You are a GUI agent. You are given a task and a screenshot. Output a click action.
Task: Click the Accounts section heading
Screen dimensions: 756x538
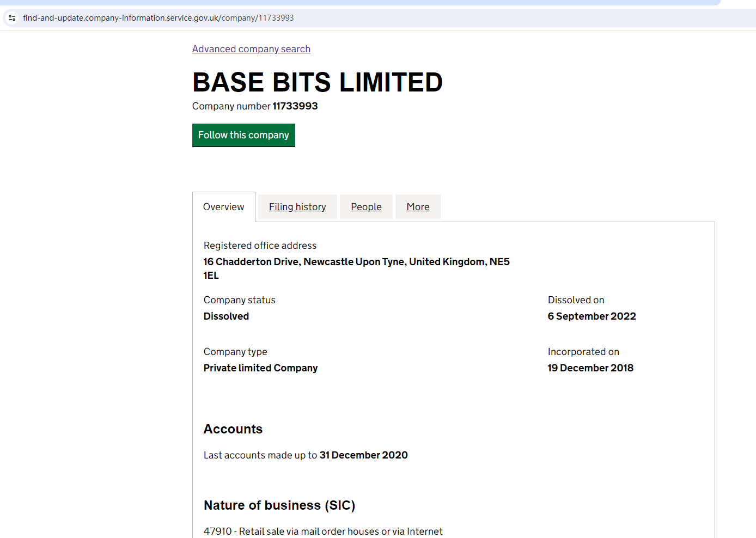233,429
